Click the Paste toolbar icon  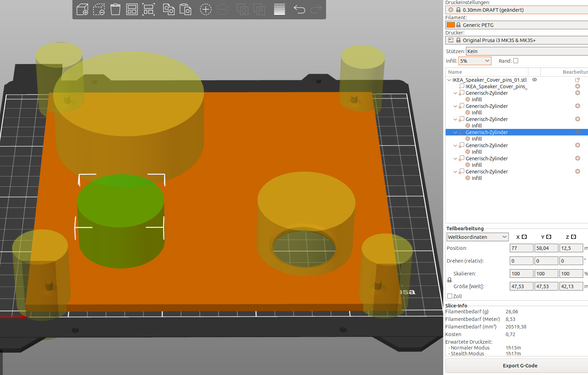185,9
